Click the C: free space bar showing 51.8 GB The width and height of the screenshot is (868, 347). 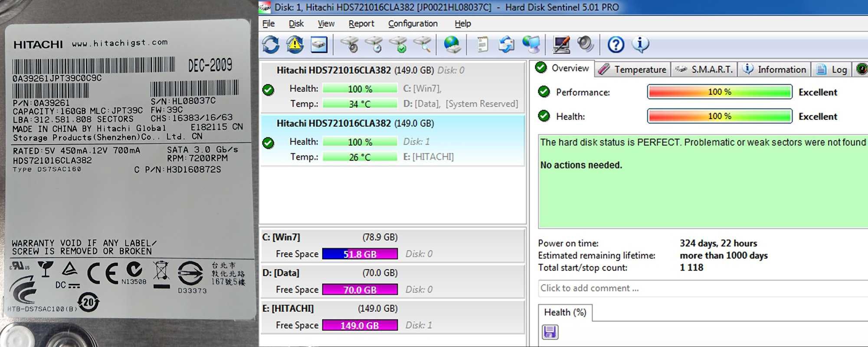click(360, 254)
